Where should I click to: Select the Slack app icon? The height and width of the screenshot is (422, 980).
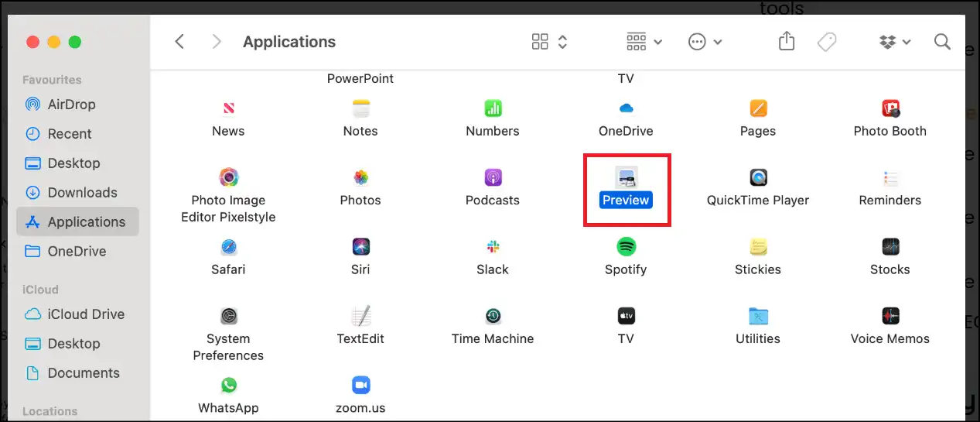(x=493, y=247)
